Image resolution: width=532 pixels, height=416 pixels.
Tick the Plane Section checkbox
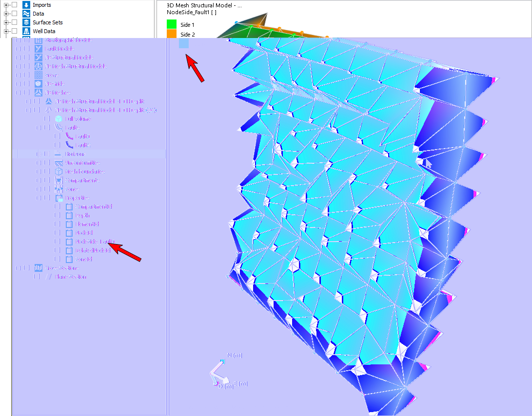[37, 277]
